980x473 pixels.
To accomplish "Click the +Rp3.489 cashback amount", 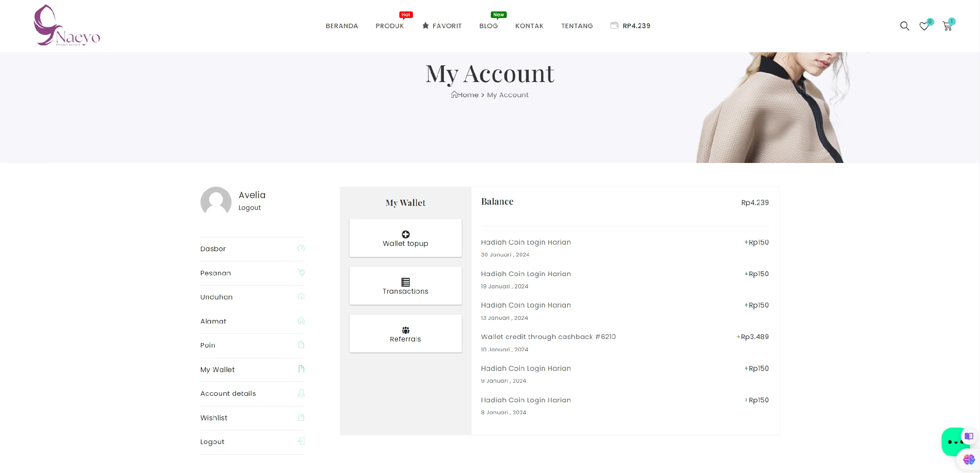I will [752, 337].
